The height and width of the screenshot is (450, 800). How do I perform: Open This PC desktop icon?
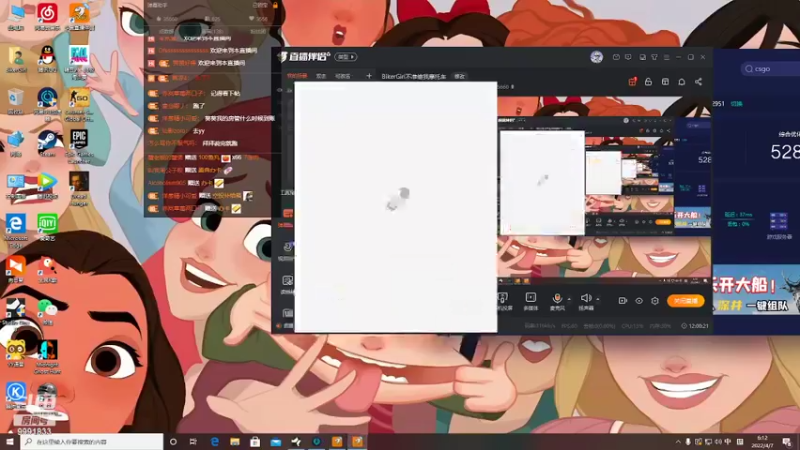16,16
